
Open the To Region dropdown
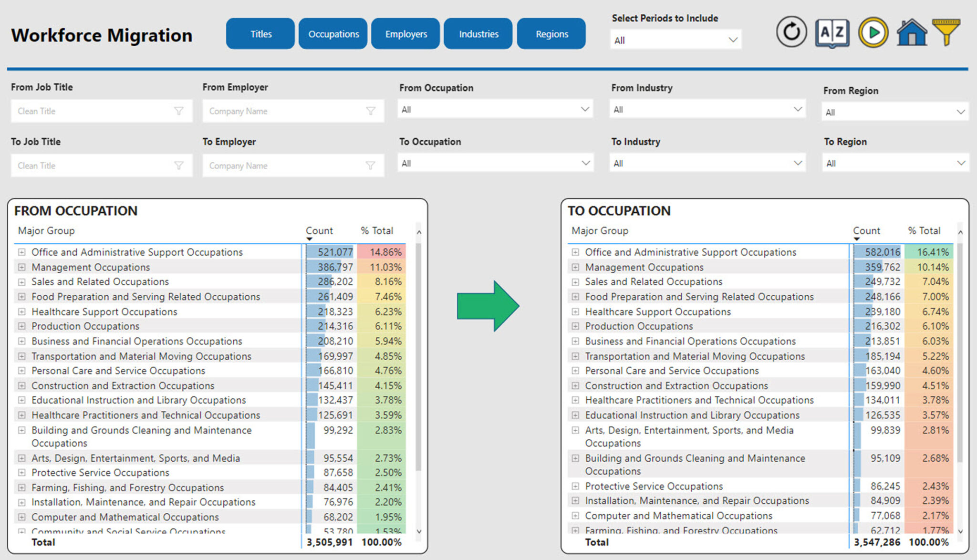[x=962, y=163]
